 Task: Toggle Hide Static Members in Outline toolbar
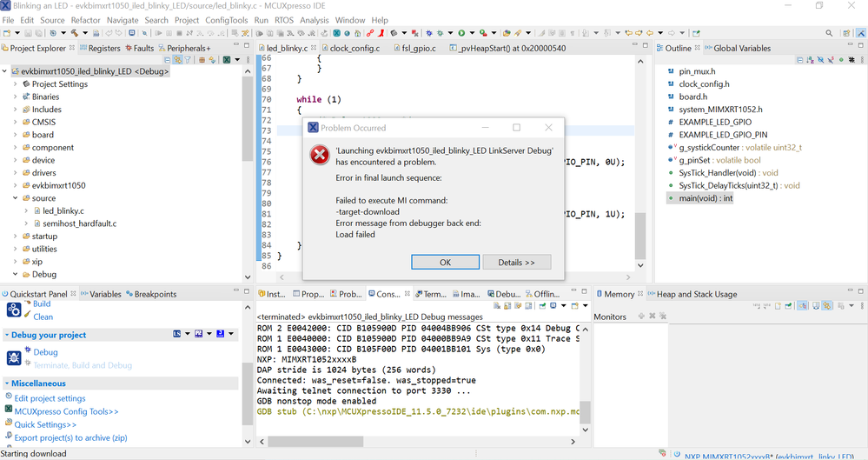coord(831,60)
